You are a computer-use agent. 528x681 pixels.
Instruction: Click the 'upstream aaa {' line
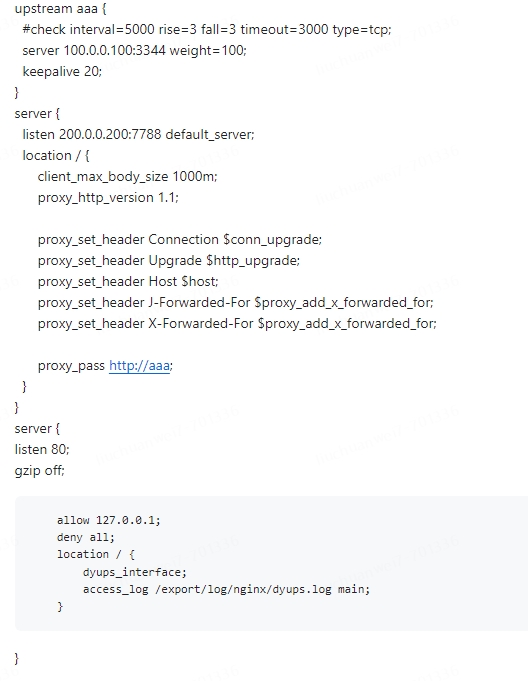[x=60, y=9]
